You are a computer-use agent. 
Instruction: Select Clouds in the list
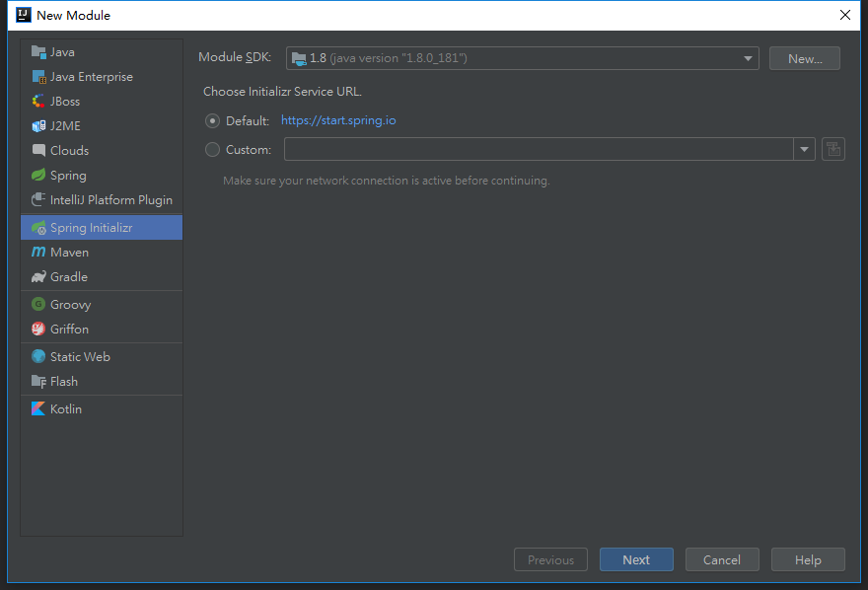tap(102, 151)
